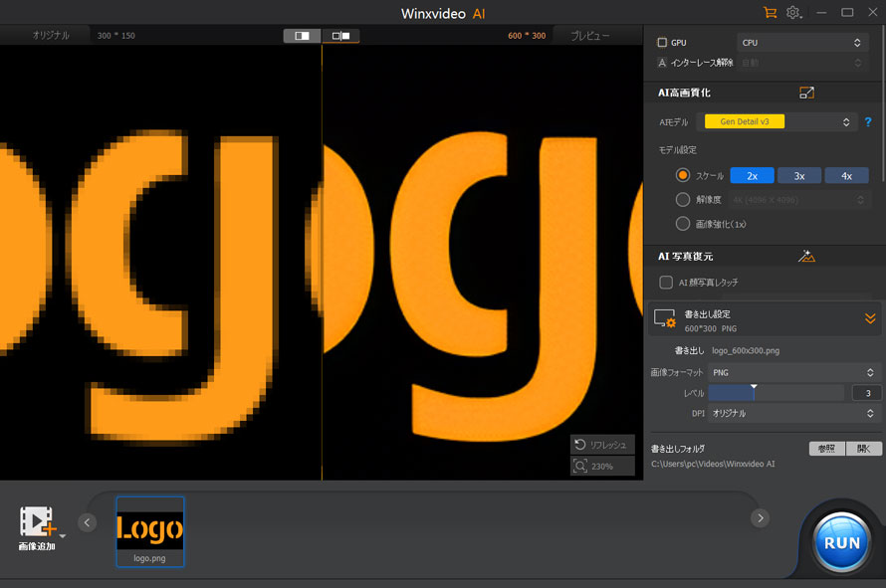Select the 解像度 radio button
Screen dimensions: 886x588
[x=683, y=199]
